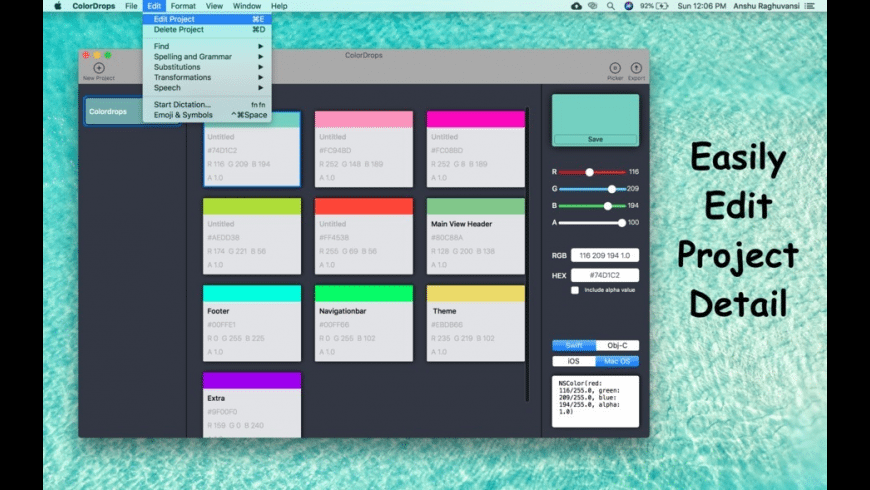Switch platform to iOS
The image size is (870, 490).
coord(574,361)
